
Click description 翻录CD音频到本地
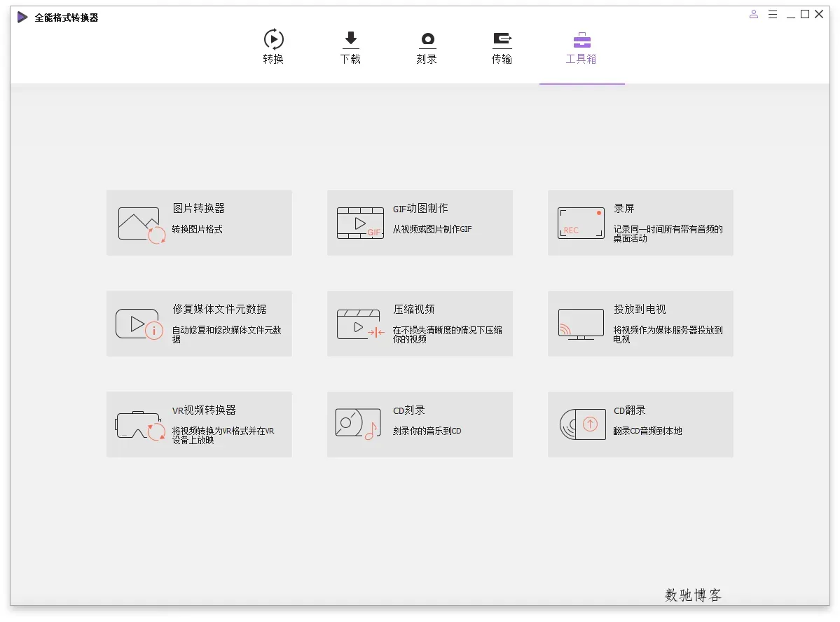click(x=647, y=431)
